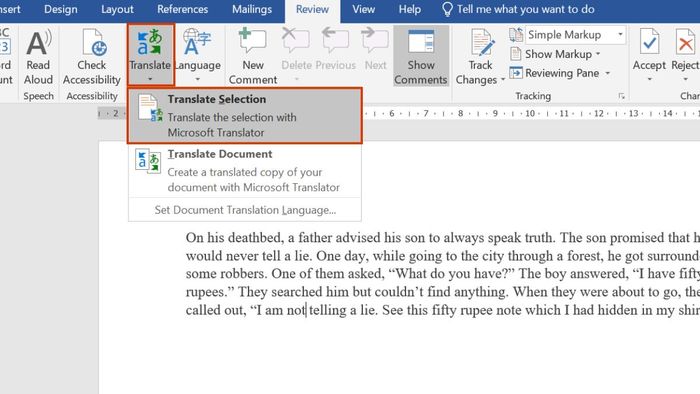This screenshot has width=700, height=394.
Task: Click the Translate ribbon icon
Action: click(x=150, y=42)
